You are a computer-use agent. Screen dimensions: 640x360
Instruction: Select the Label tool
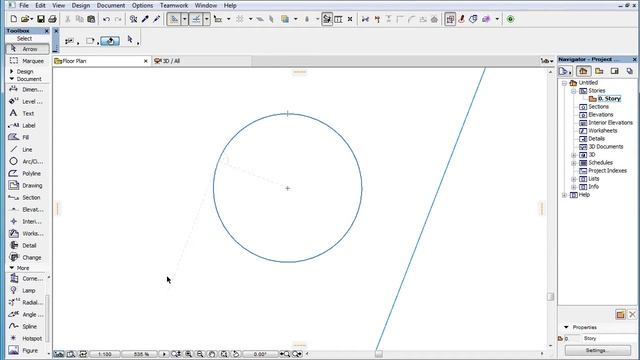pyautogui.click(x=28, y=125)
